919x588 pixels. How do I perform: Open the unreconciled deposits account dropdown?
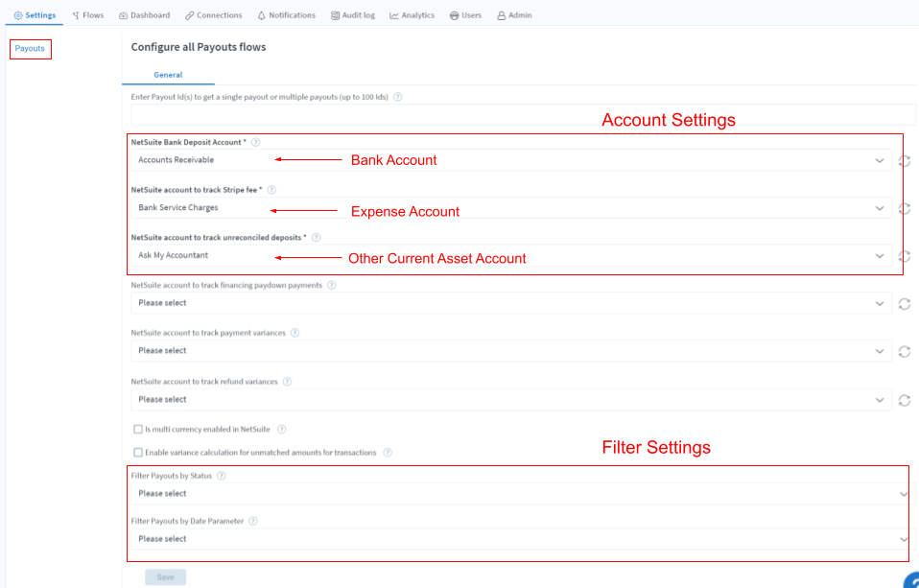click(511, 255)
